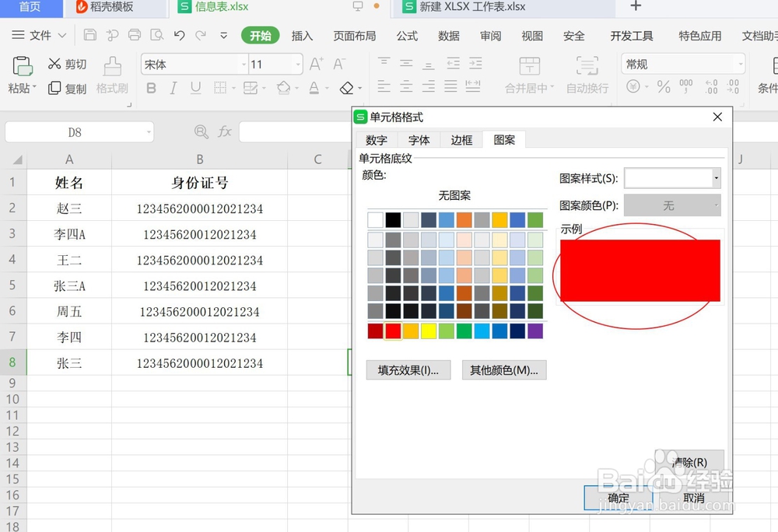Open the font name 宋体 dropdown
778x532 pixels.
tap(244, 65)
